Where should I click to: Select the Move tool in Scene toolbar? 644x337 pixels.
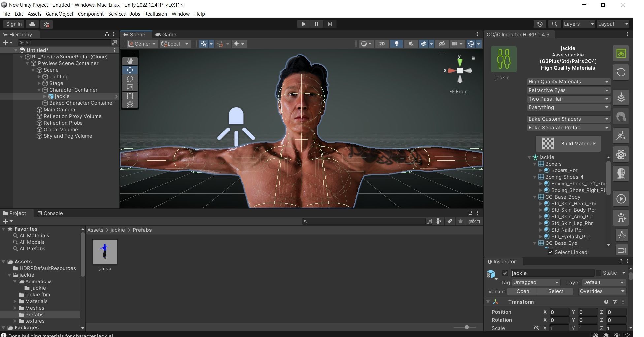[x=130, y=70]
